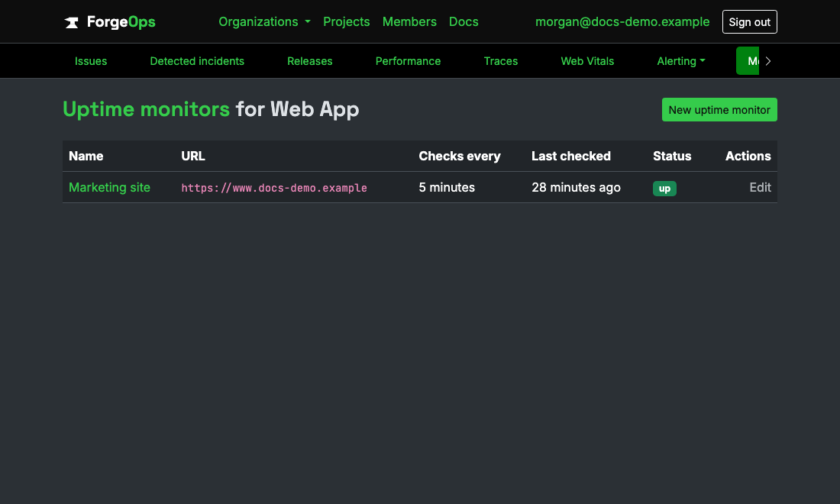Switch to the Issues tab
The width and height of the screenshot is (840, 504).
(91, 61)
